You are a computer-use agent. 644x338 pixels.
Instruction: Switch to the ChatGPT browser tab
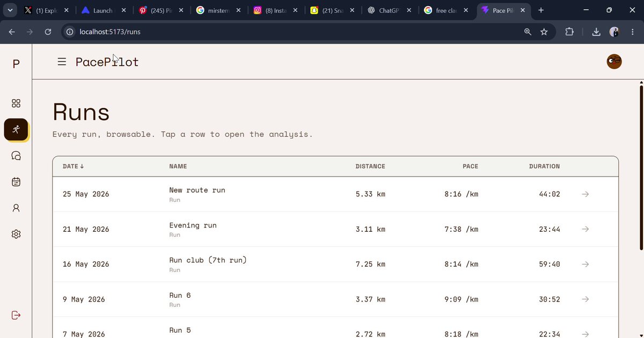tap(390, 10)
